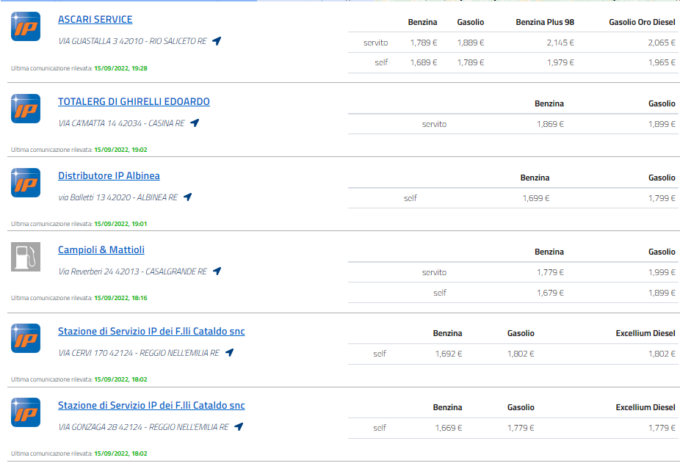Click Via Gonzaga Benzina price 1,669 €
Screen dimensions: 680x463
tap(448, 428)
